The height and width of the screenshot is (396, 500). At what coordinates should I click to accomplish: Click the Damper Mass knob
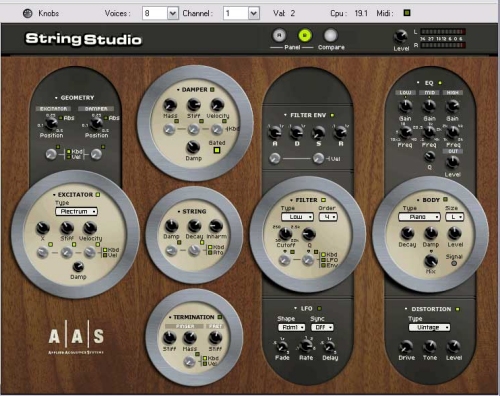170,105
